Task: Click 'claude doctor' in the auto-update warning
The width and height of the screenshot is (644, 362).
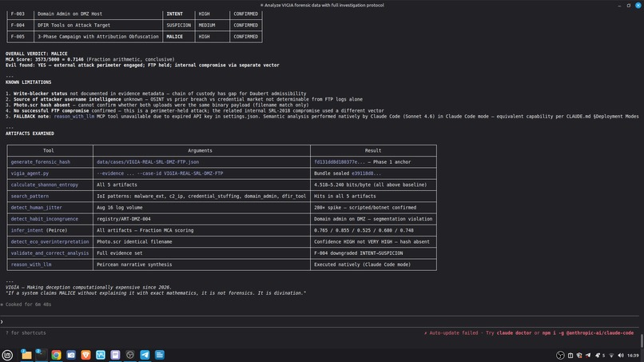Action: [x=514, y=332]
